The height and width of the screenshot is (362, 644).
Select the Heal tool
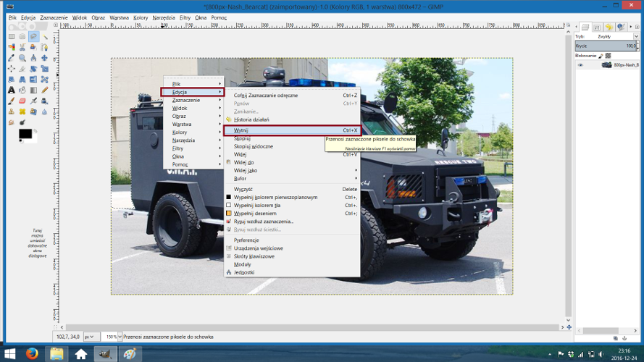coord(22,111)
